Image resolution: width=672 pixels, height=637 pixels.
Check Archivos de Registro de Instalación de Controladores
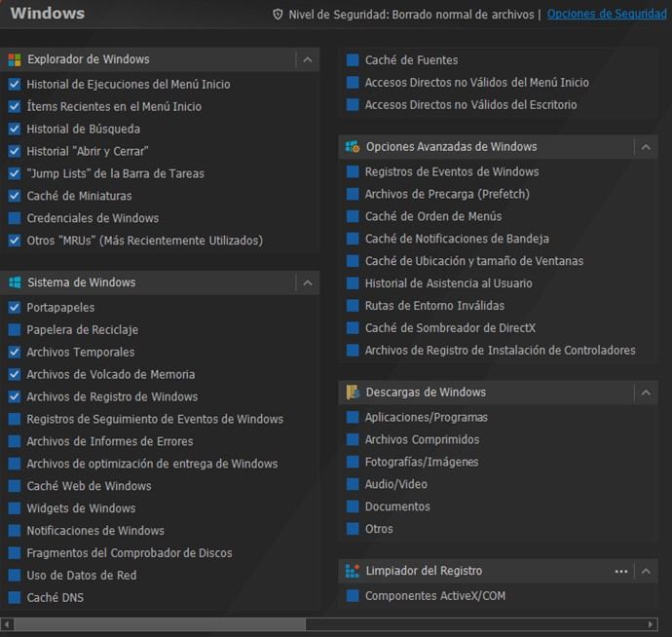click(353, 351)
